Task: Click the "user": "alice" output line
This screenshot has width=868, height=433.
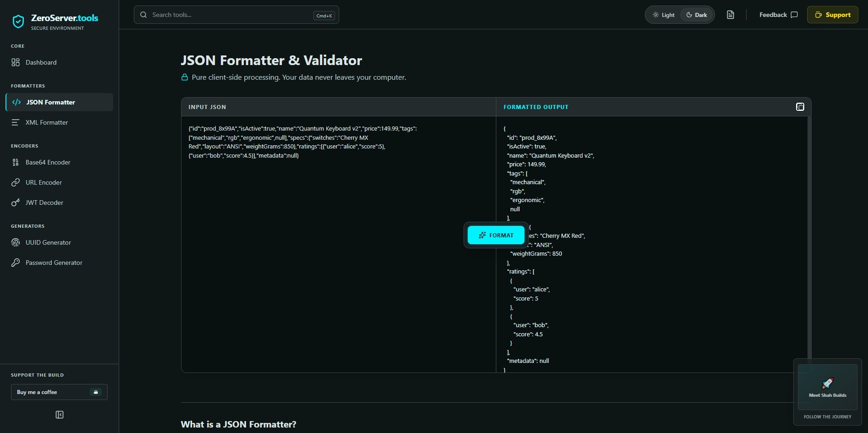Action: pyautogui.click(x=532, y=289)
